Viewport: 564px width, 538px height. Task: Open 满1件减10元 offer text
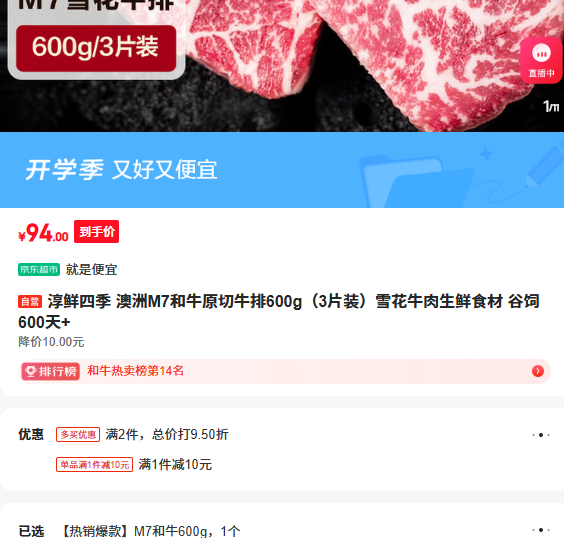click(x=175, y=465)
